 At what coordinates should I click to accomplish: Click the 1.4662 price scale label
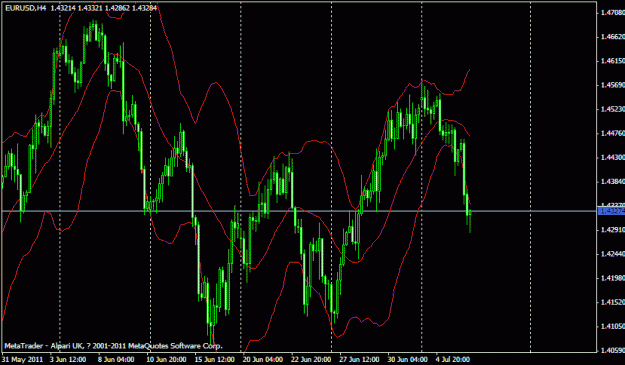tap(612, 37)
